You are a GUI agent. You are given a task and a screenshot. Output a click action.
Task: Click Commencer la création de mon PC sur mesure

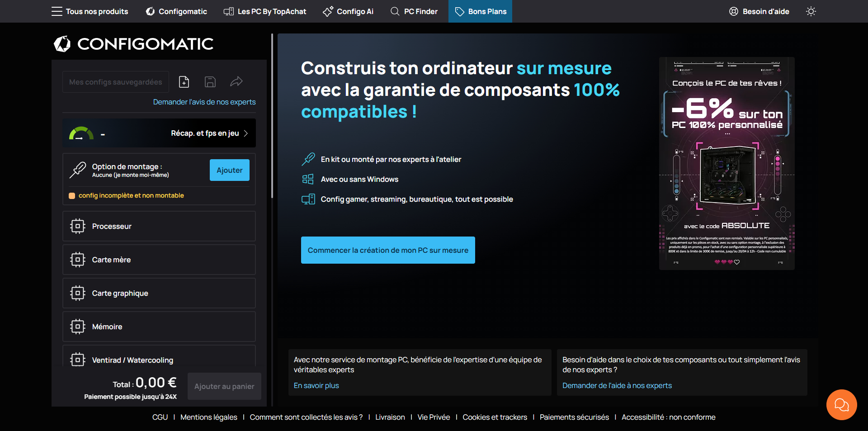point(388,250)
